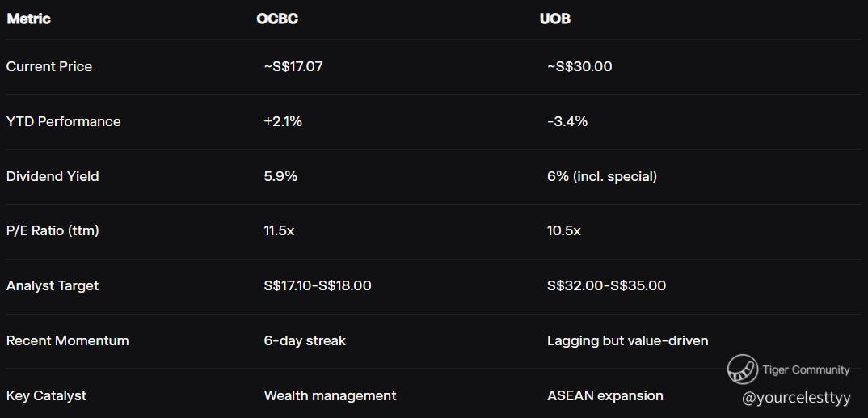Select the Current Price row label
The width and height of the screenshot is (868, 418).
[49, 66]
